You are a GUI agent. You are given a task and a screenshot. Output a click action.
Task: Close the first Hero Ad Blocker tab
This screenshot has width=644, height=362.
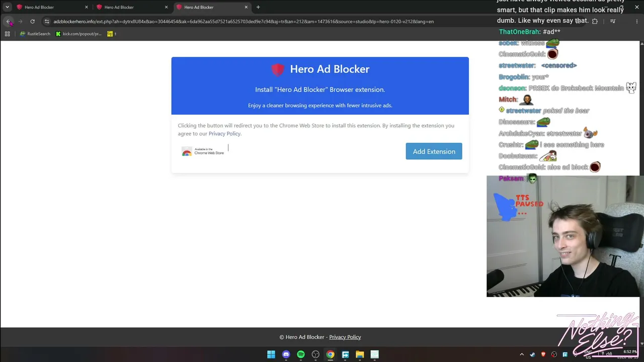[x=87, y=7]
